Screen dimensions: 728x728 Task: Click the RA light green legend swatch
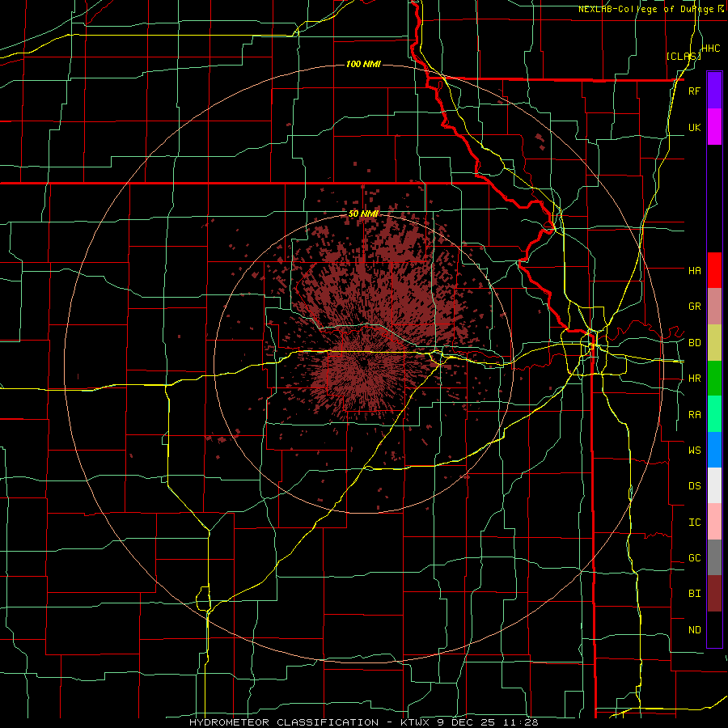[x=714, y=414]
